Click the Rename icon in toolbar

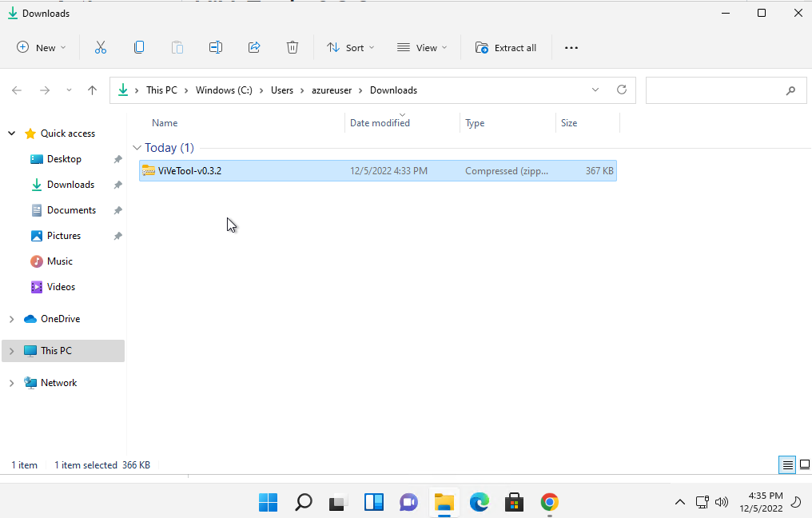click(x=216, y=48)
